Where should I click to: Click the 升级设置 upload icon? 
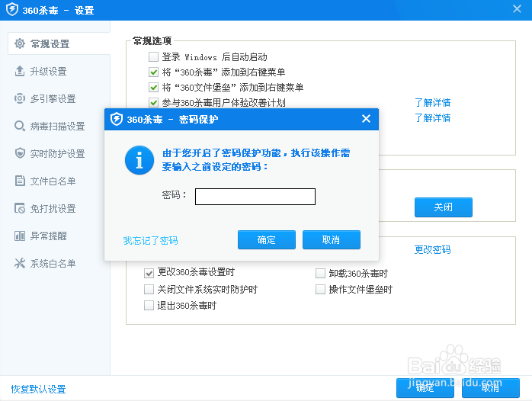(x=20, y=71)
